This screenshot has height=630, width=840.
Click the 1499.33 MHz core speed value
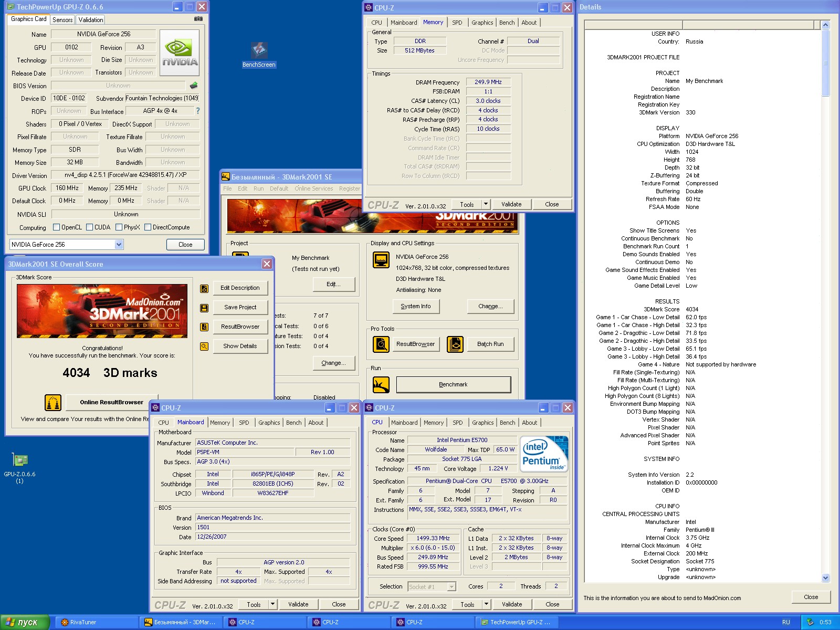pos(433,539)
